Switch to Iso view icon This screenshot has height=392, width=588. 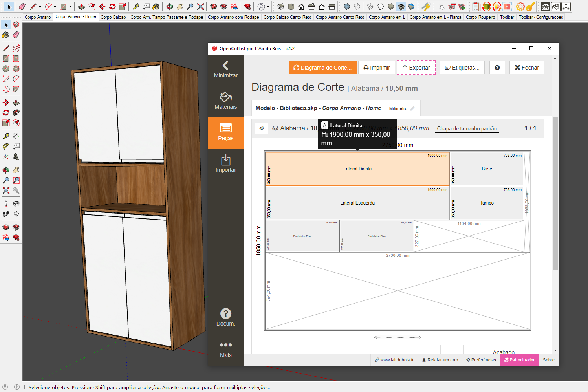[281, 7]
